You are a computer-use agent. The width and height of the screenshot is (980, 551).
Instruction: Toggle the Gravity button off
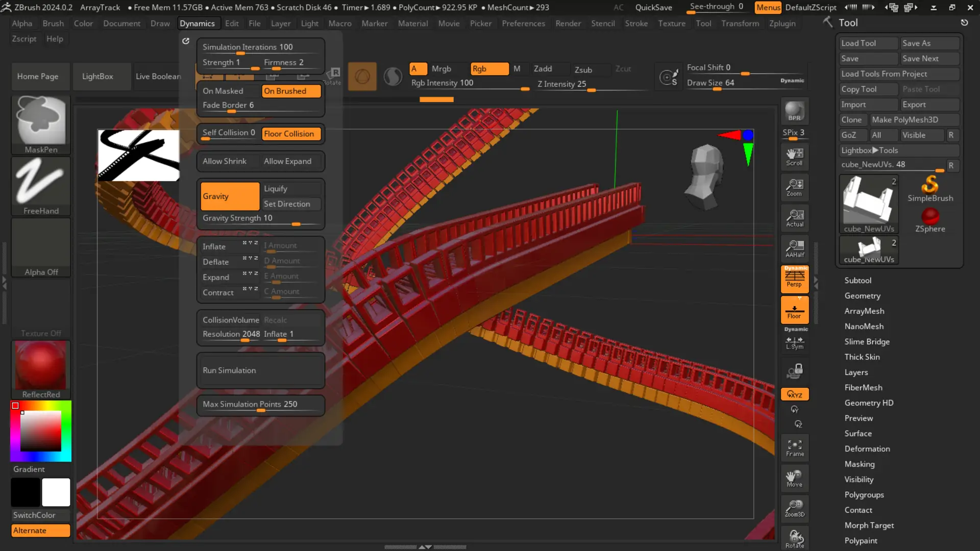tap(230, 196)
